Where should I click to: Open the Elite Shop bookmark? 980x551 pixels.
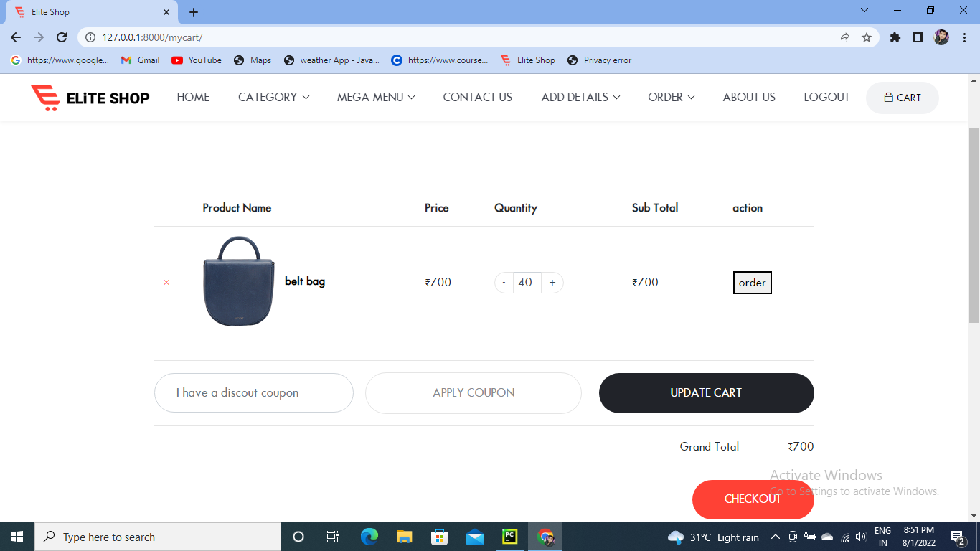[528, 60]
